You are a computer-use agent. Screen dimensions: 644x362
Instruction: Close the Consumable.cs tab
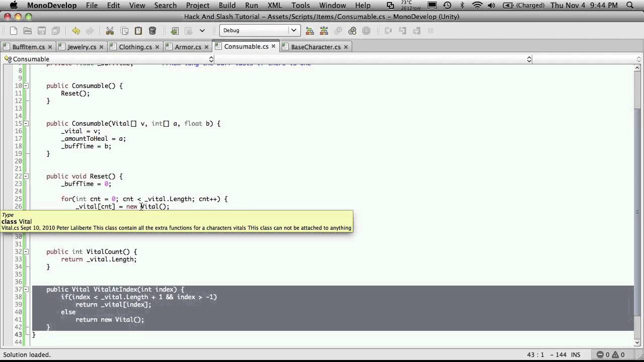274,46
